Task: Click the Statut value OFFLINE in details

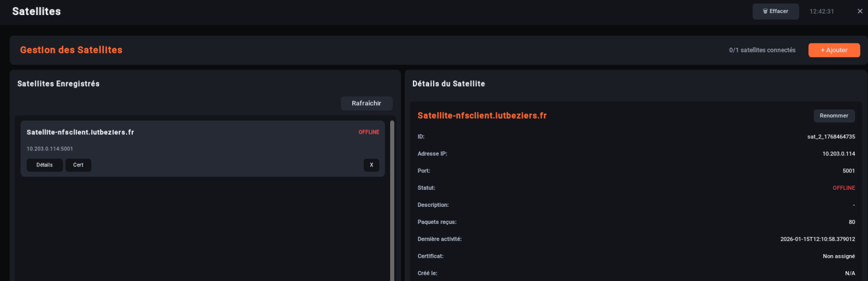Action: [x=844, y=188]
